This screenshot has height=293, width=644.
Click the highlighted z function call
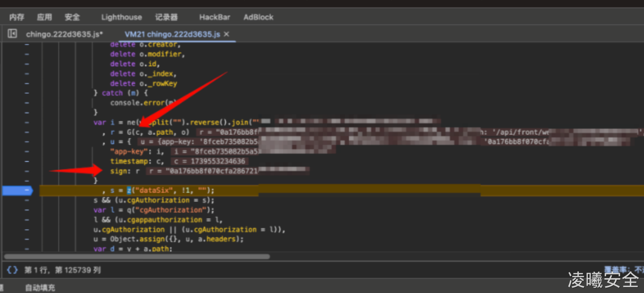[x=129, y=191]
